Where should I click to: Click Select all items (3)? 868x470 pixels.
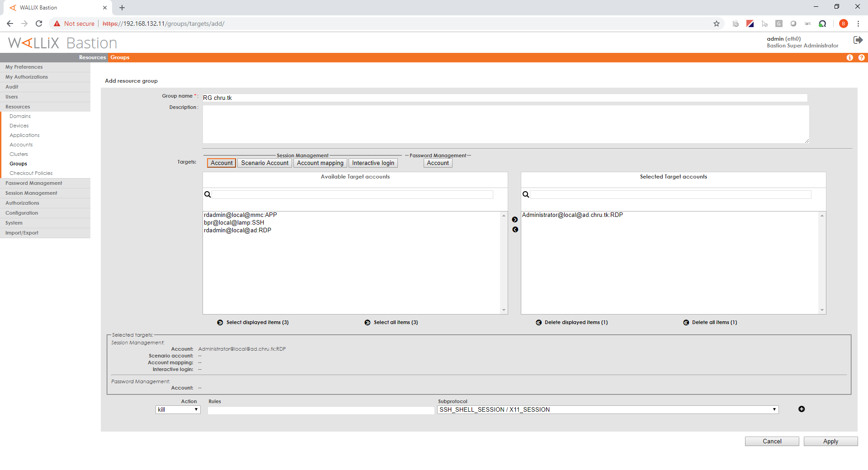pos(392,322)
